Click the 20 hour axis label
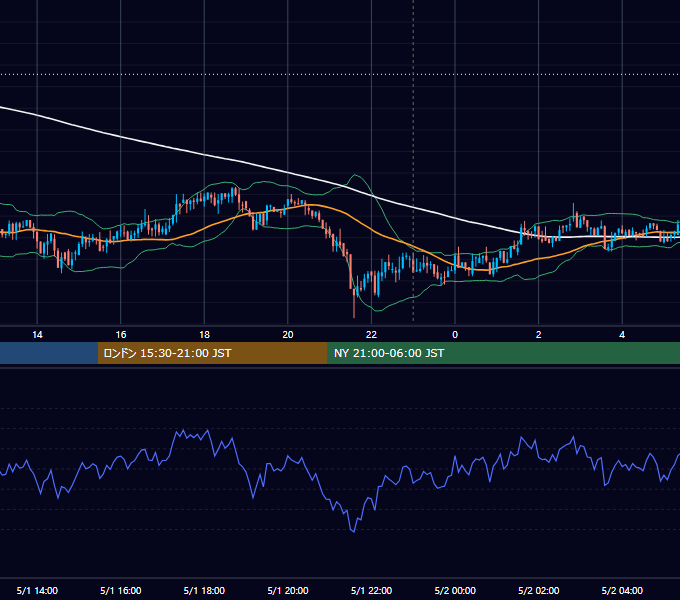This screenshot has height=600, width=680. (x=288, y=335)
